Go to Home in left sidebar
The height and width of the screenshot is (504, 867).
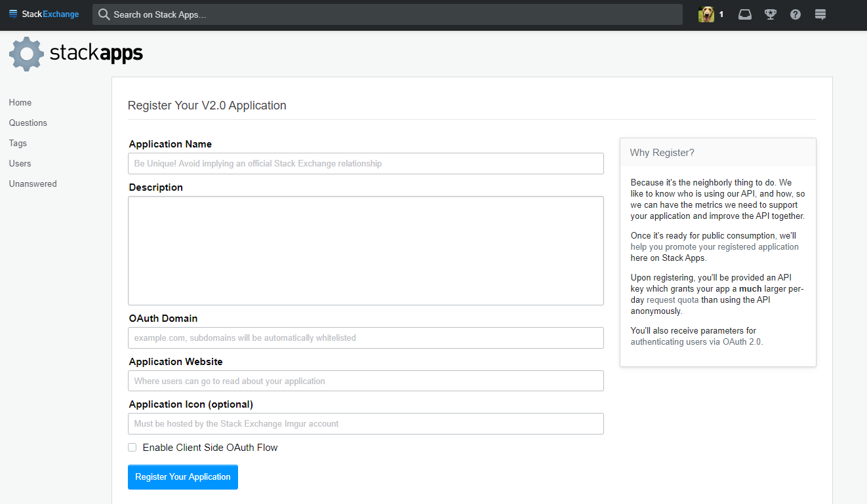click(x=20, y=103)
